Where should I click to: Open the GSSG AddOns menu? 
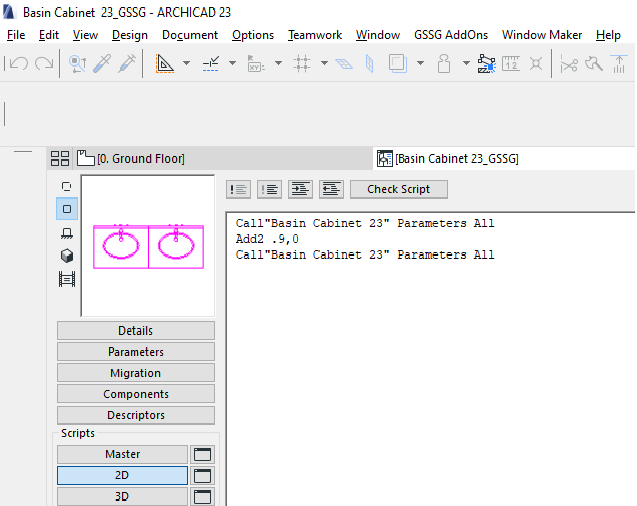[451, 35]
